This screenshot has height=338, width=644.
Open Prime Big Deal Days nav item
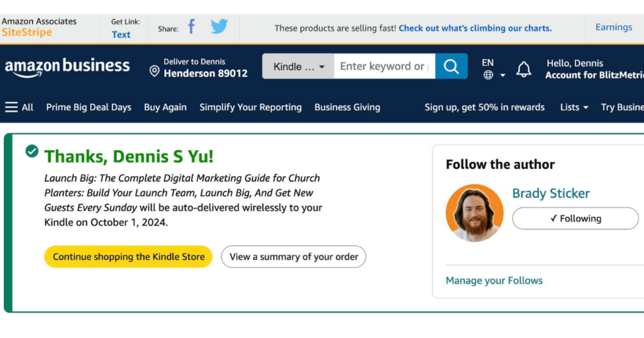(89, 107)
